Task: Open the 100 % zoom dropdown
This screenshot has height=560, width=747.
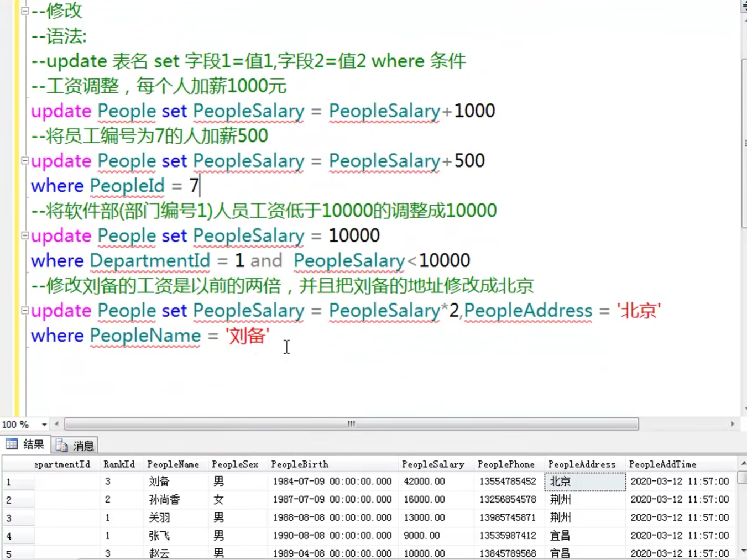Action: 44,425
